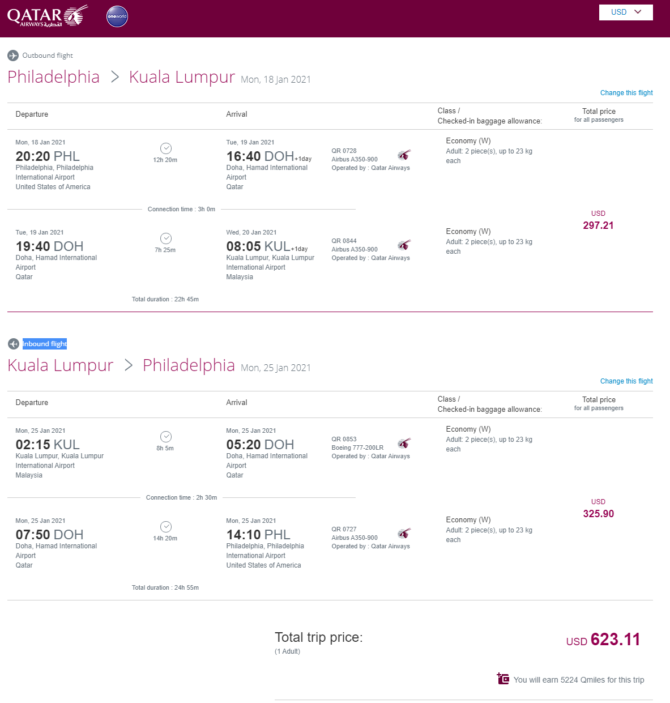Click the clock icon above 7h 25m duration
This screenshot has width=670, height=703.
point(165,239)
